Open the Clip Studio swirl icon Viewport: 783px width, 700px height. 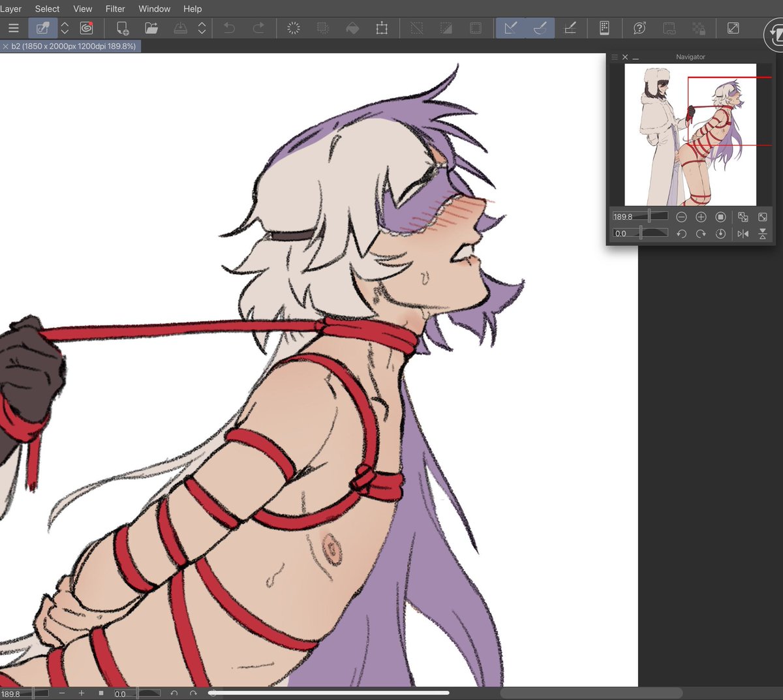[86, 28]
